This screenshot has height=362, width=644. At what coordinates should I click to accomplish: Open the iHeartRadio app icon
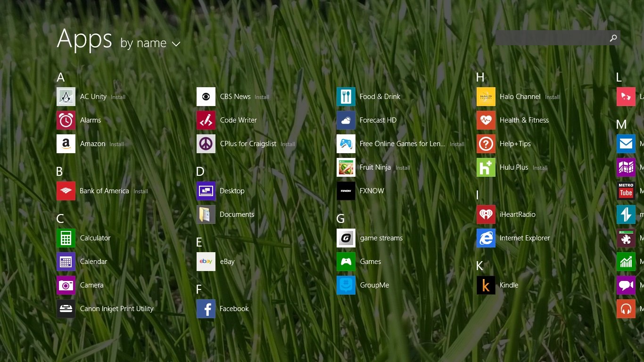click(486, 214)
